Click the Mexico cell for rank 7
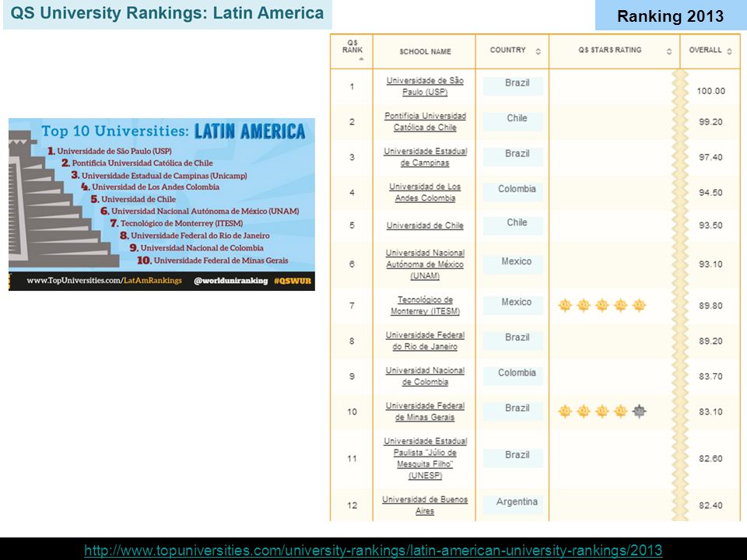This screenshot has height=560, width=747. [x=513, y=305]
